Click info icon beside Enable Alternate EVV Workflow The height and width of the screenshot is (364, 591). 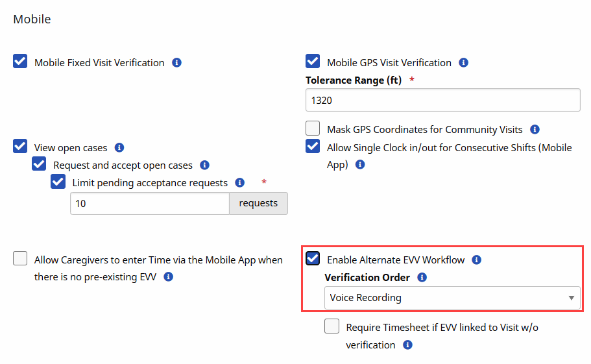pos(477,260)
